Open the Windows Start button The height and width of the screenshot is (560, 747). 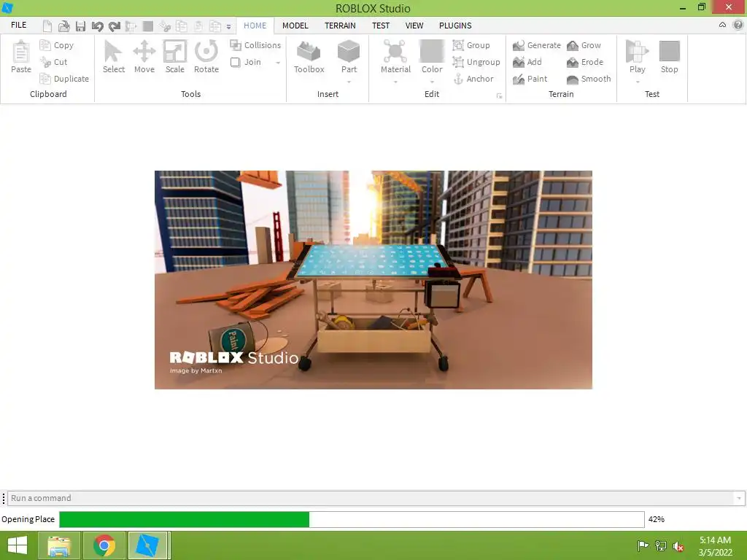click(18, 545)
